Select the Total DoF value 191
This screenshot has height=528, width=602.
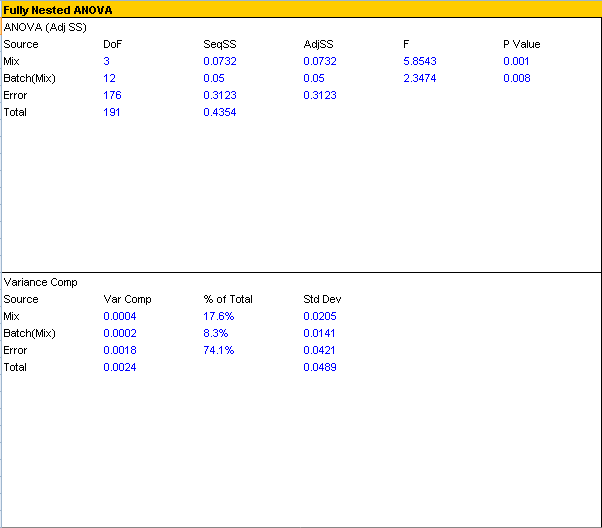[x=112, y=112]
